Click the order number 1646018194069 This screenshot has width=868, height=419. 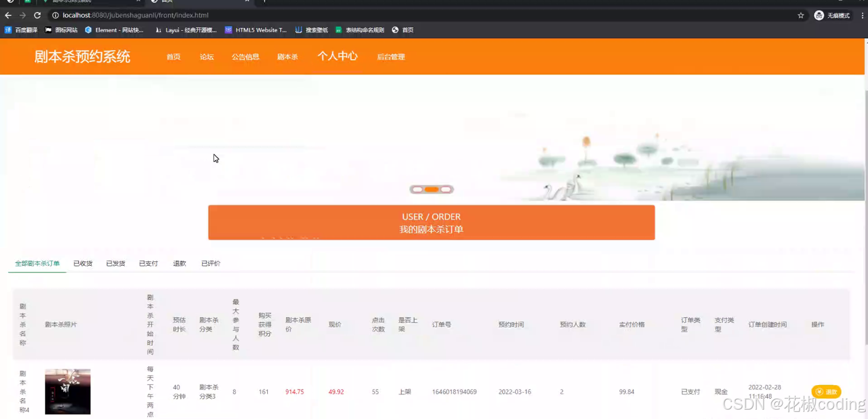[x=454, y=392]
